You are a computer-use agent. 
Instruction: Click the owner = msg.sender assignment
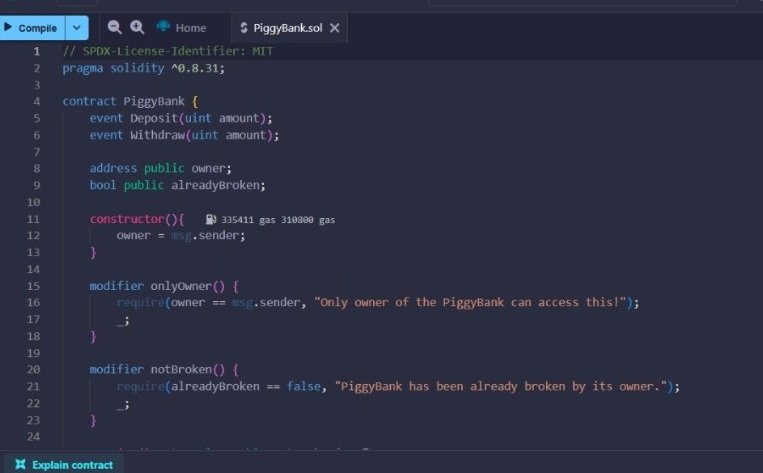tap(181, 236)
